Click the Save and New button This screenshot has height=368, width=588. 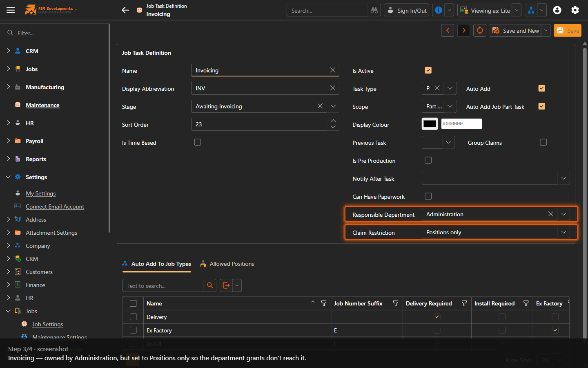coord(515,31)
